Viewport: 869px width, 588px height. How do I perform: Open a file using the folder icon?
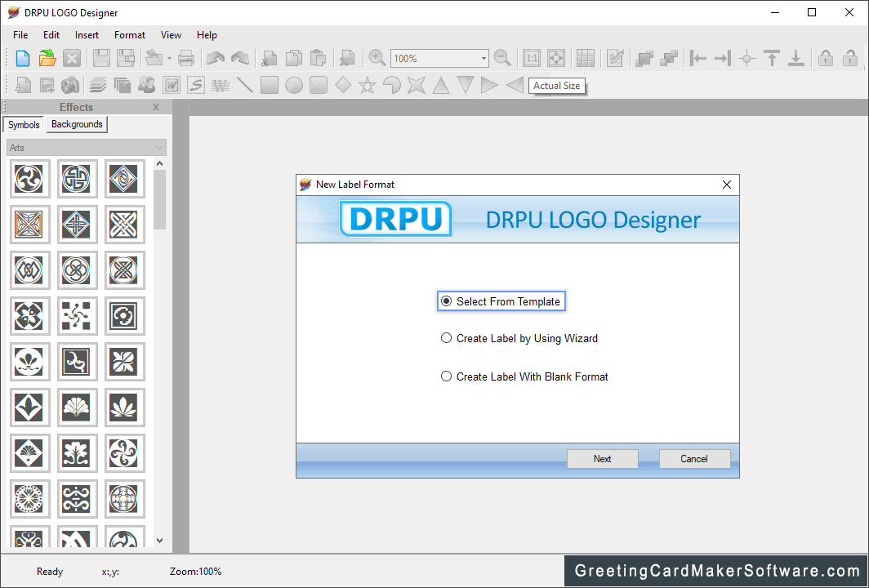click(47, 58)
